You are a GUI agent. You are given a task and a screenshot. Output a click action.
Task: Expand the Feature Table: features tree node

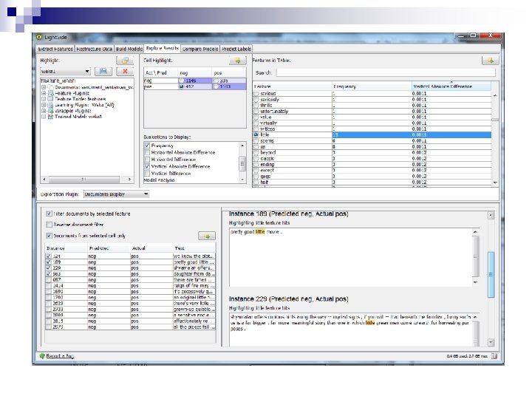pyautogui.click(x=44, y=99)
